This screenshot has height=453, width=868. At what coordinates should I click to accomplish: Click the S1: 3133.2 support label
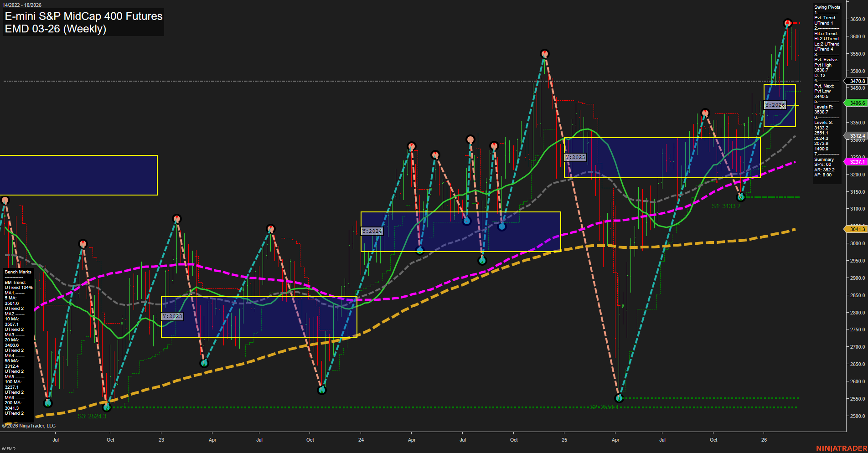point(726,205)
